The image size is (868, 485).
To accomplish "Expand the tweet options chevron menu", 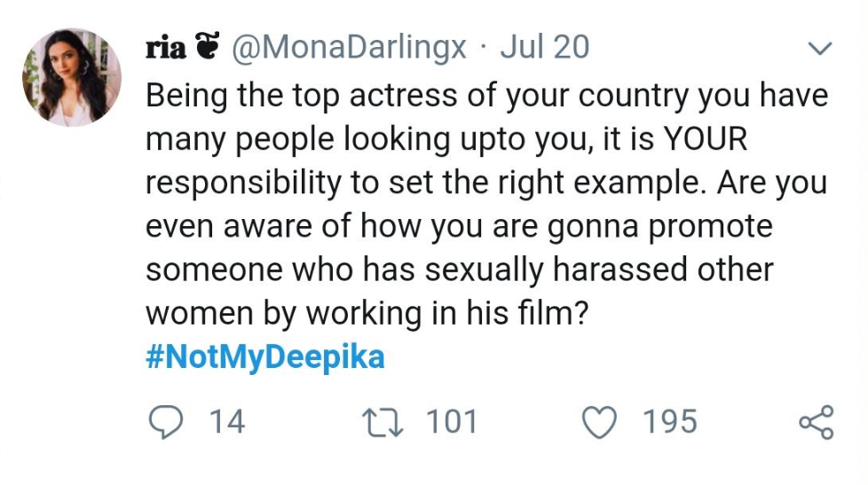I will click(x=822, y=48).
